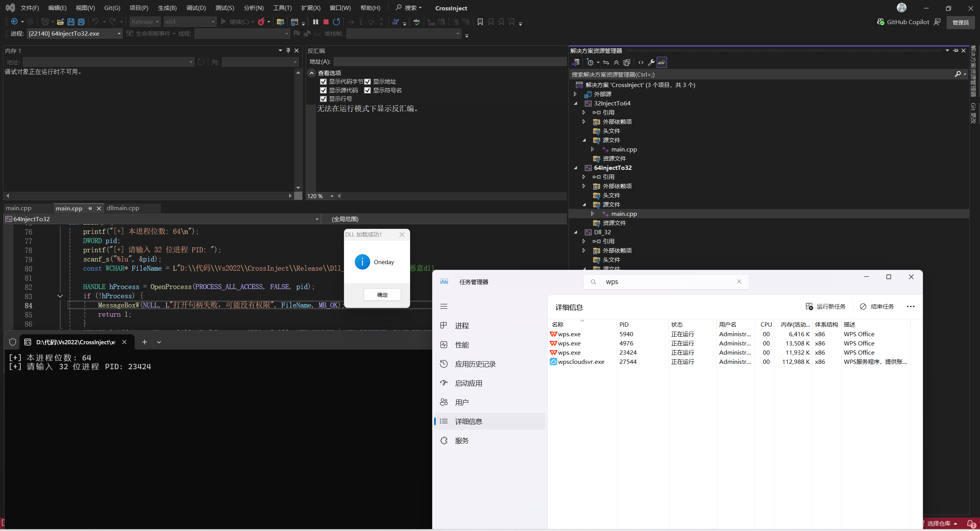Open the 调试(D) menu
980x531 pixels.
196,8
